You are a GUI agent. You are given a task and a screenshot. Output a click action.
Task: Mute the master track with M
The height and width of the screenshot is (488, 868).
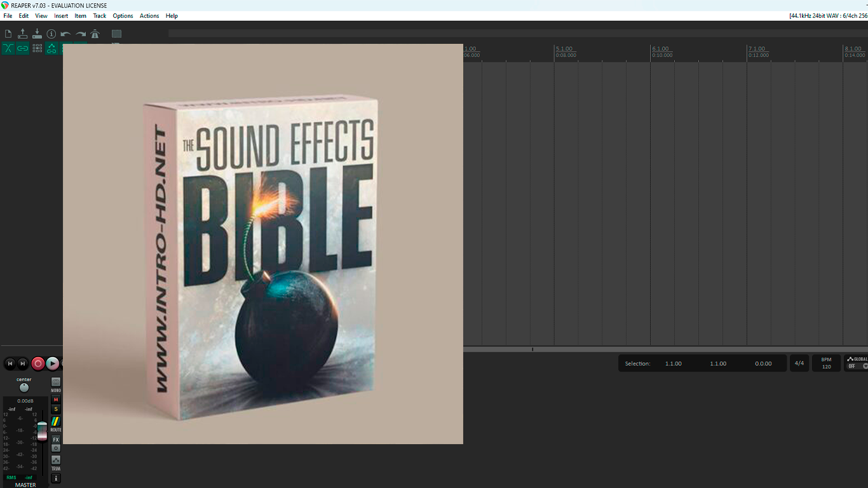click(x=56, y=400)
